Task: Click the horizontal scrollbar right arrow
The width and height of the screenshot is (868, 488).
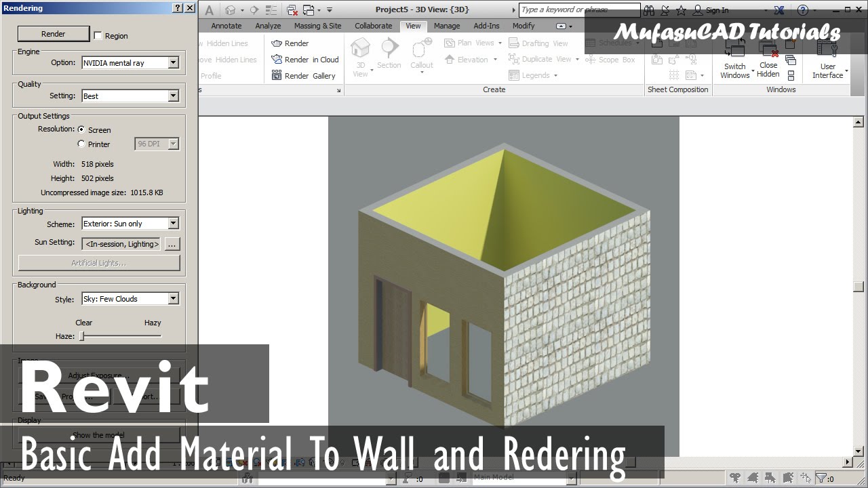Action: [x=847, y=462]
